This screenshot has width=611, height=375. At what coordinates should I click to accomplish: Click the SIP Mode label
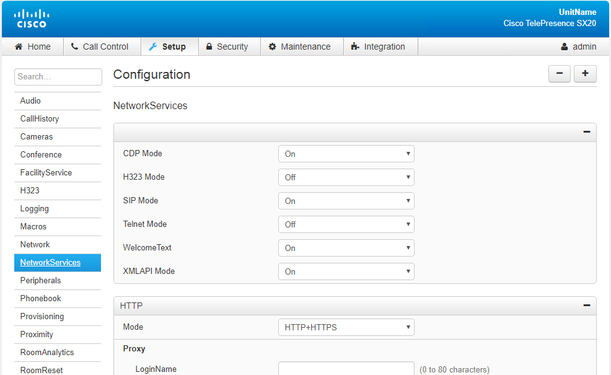[141, 201]
